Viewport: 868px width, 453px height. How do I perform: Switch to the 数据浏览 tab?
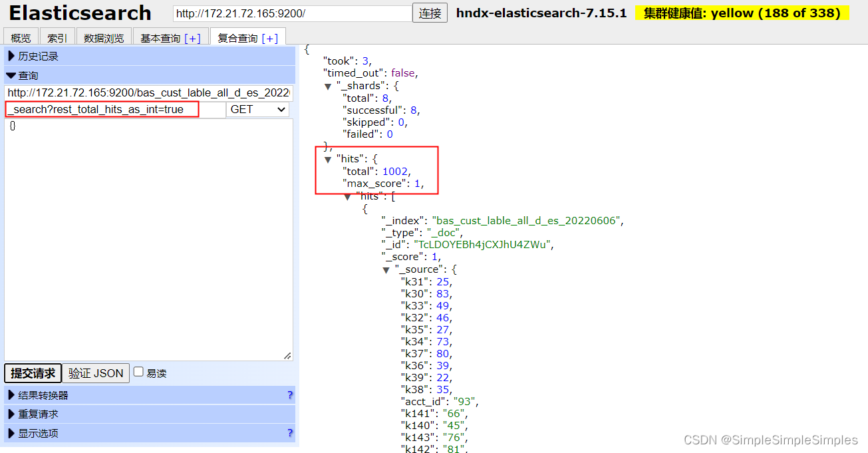(x=104, y=37)
